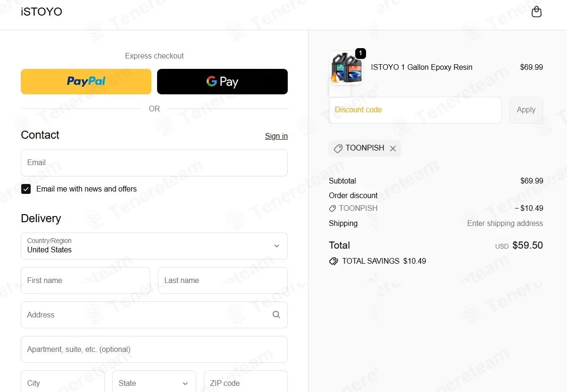Pay with Google Pay button
Image resolution: width=567 pixels, height=392 pixels.
pos(222,82)
